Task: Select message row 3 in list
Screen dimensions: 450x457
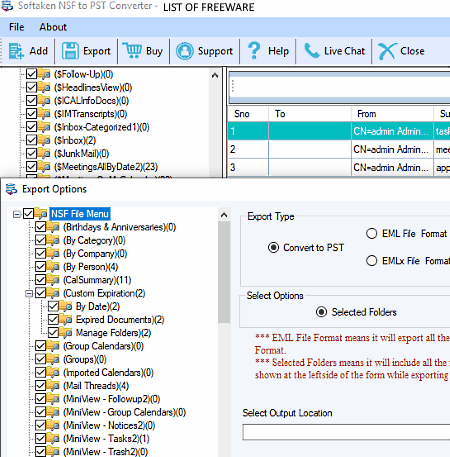Action: coord(339,167)
